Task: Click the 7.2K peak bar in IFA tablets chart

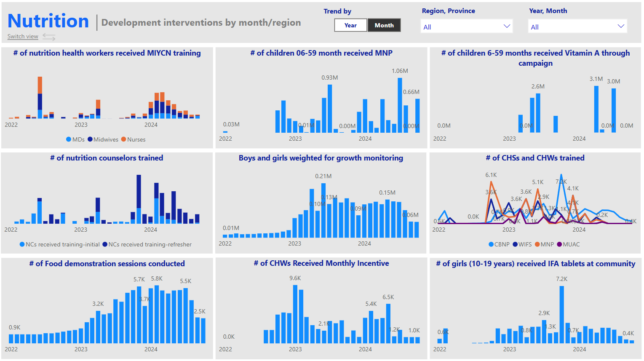Action: pyautogui.click(x=562, y=314)
